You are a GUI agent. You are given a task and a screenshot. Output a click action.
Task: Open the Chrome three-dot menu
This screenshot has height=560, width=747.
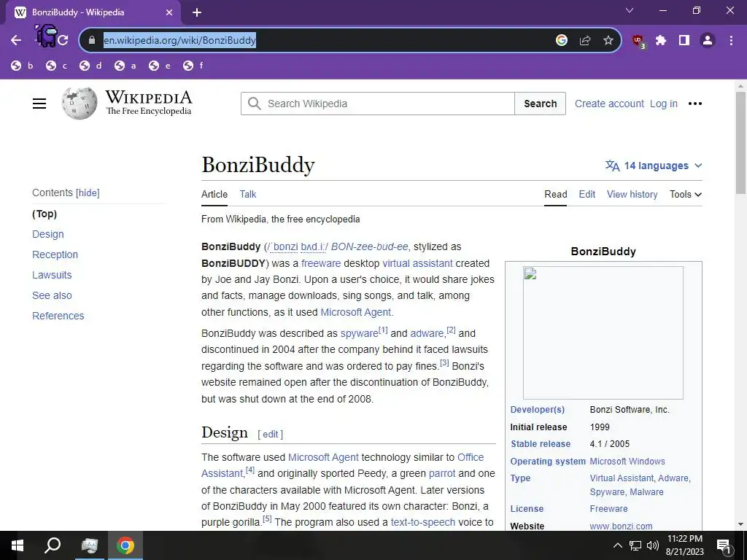click(731, 40)
